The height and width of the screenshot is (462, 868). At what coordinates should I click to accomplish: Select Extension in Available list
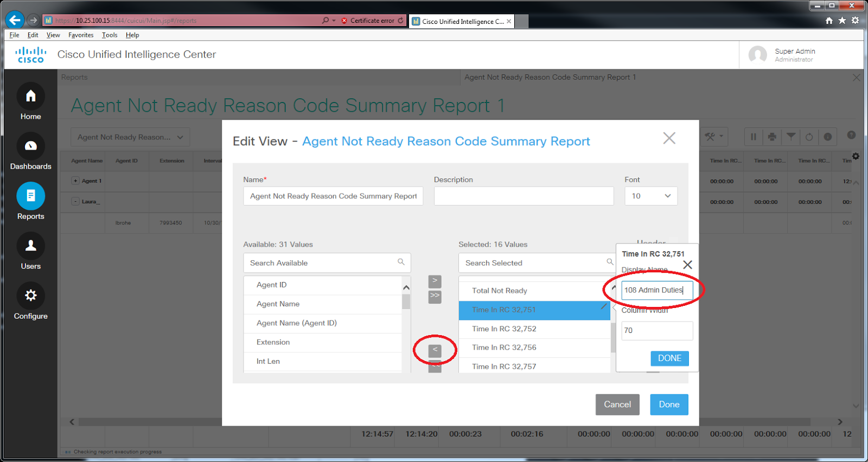click(x=323, y=342)
